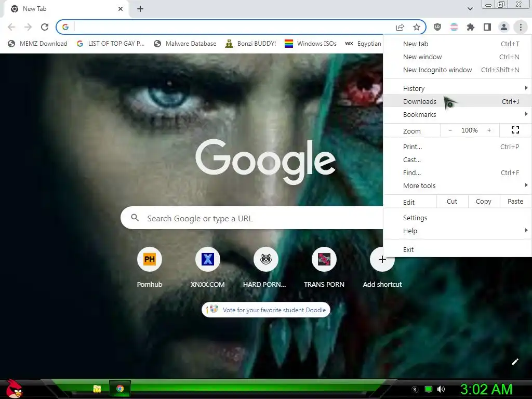Click the share page icon in address bar
532x399 pixels.
400,27
